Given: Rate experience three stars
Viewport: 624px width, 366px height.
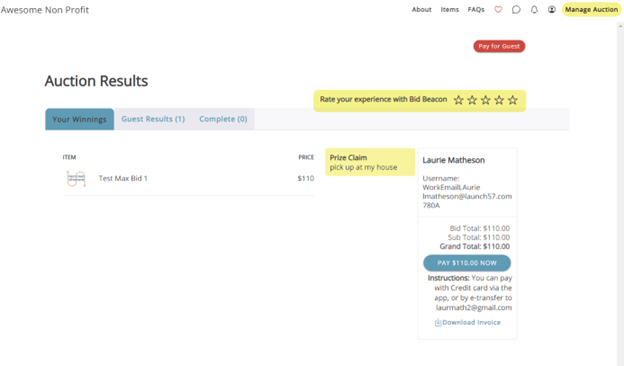Looking at the screenshot, I should tap(486, 100).
